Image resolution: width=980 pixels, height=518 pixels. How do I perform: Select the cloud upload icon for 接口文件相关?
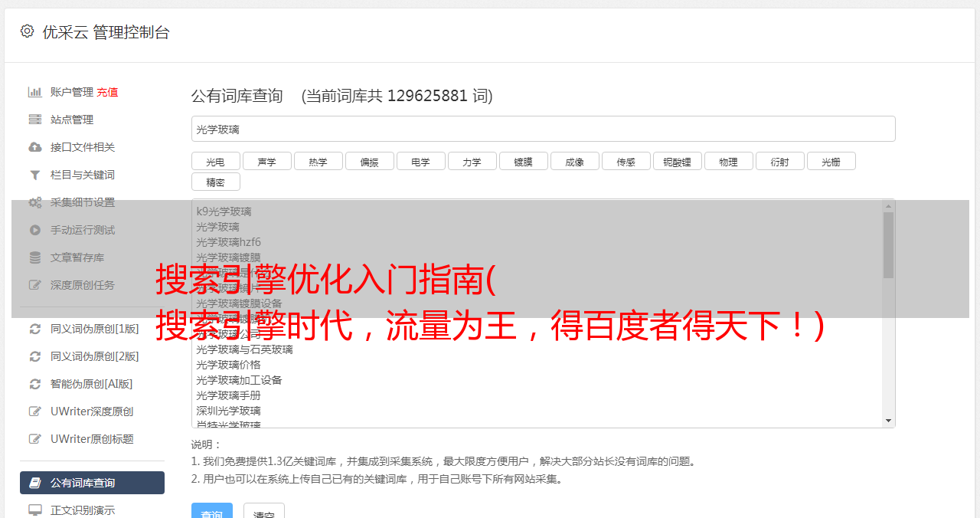tap(34, 147)
